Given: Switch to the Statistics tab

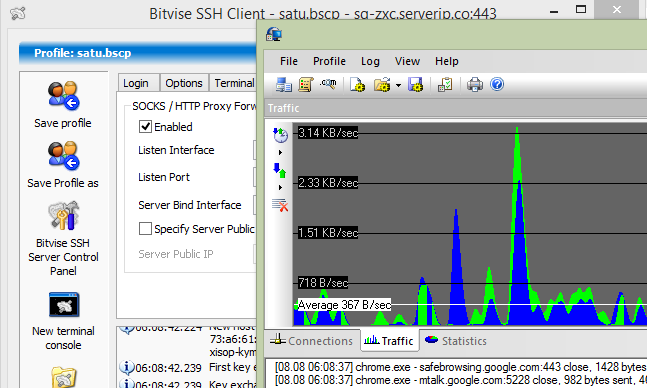Looking at the screenshot, I should 456,341.
